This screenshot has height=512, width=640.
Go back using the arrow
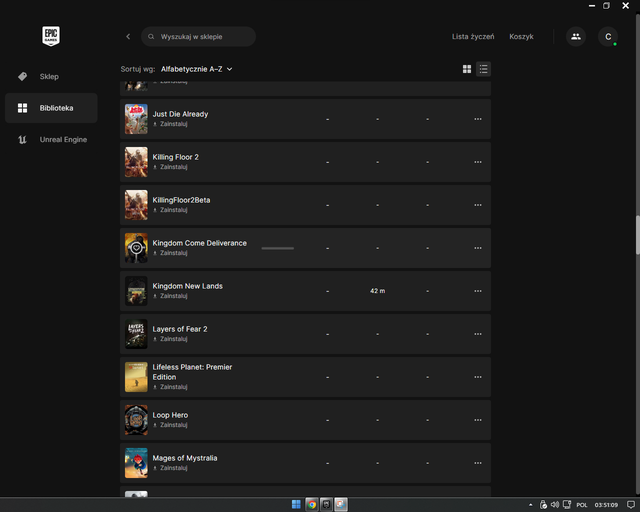coord(128,36)
